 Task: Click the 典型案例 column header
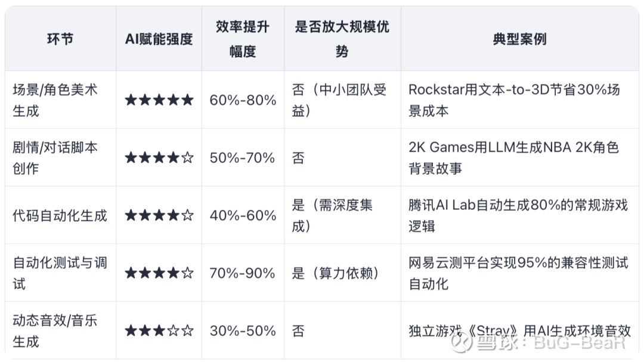click(x=519, y=39)
